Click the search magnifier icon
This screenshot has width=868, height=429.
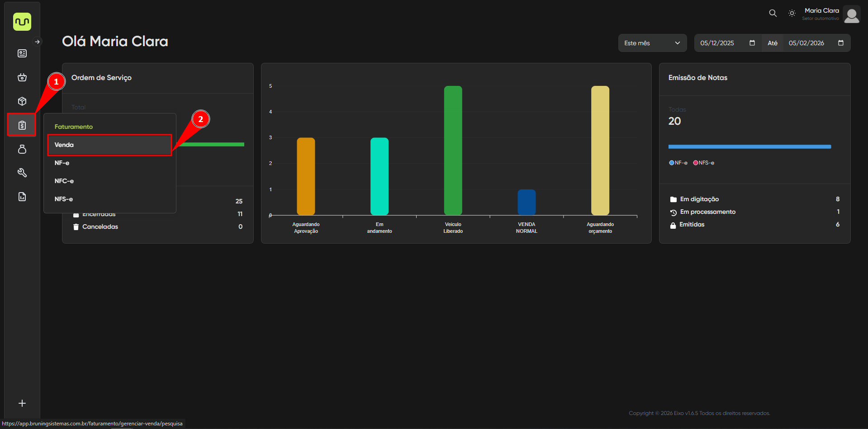coord(773,13)
